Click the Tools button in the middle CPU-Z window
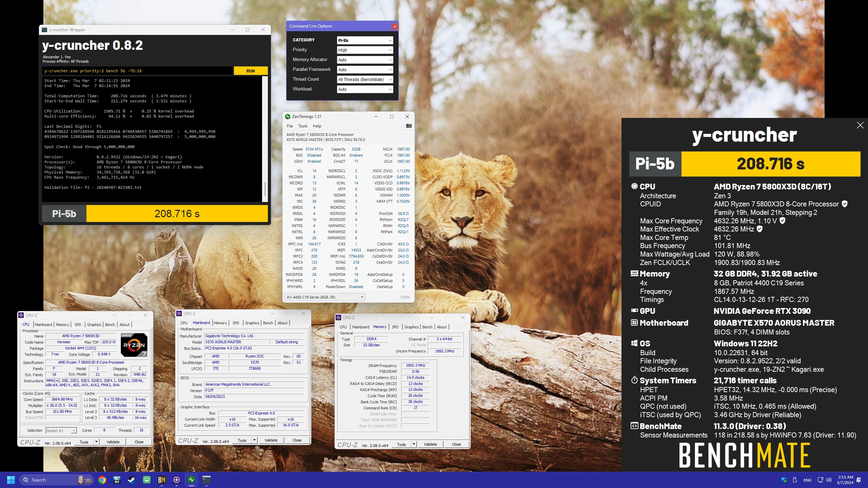Screen dimensions: 868x488 [x=242, y=441]
